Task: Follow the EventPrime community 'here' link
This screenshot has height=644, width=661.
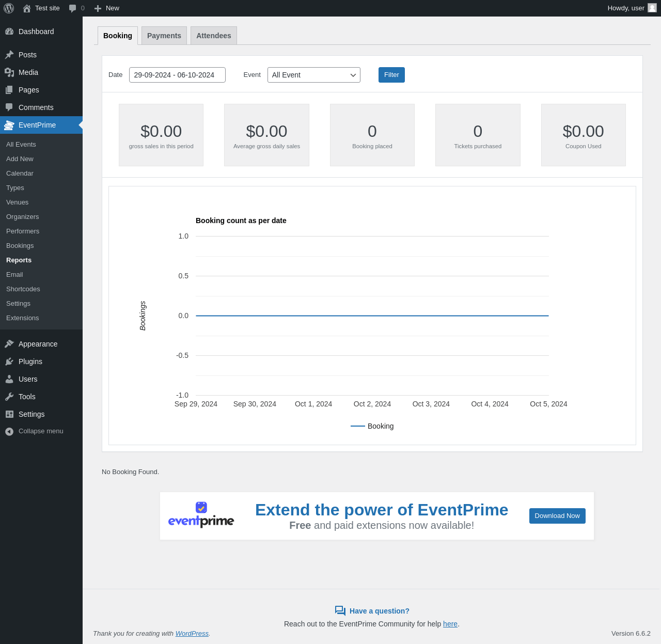Action: coord(450,624)
